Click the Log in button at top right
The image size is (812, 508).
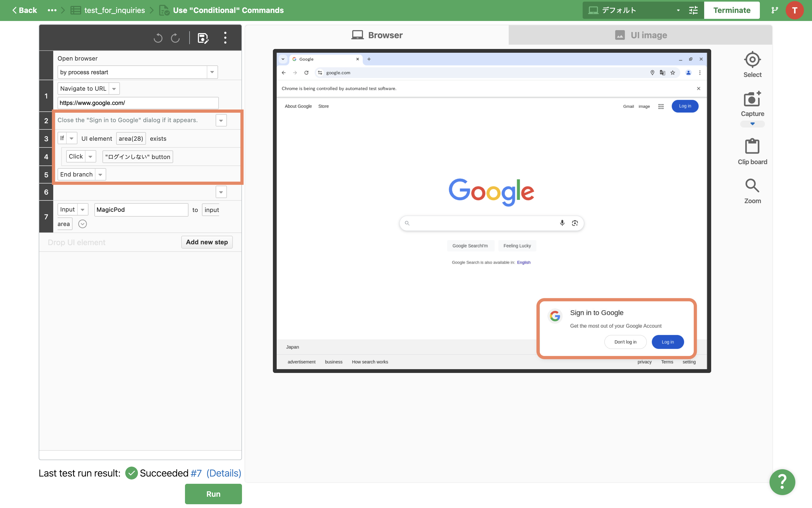point(685,106)
